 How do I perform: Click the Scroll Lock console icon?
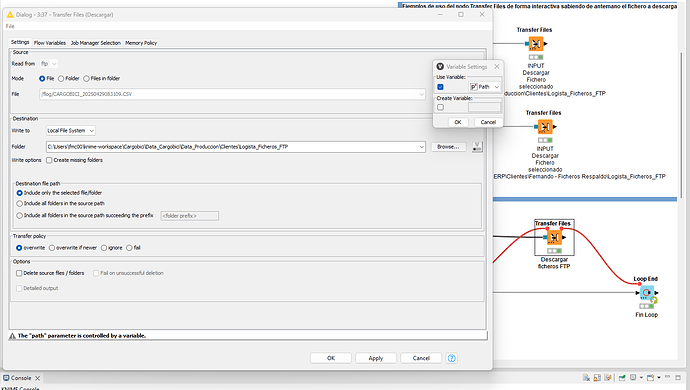[x=597, y=378]
